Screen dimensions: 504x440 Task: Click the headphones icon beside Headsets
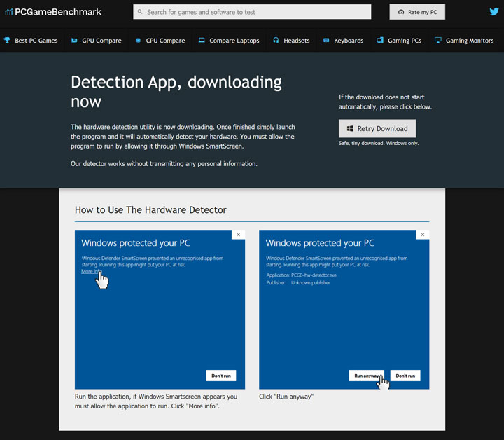(276, 41)
